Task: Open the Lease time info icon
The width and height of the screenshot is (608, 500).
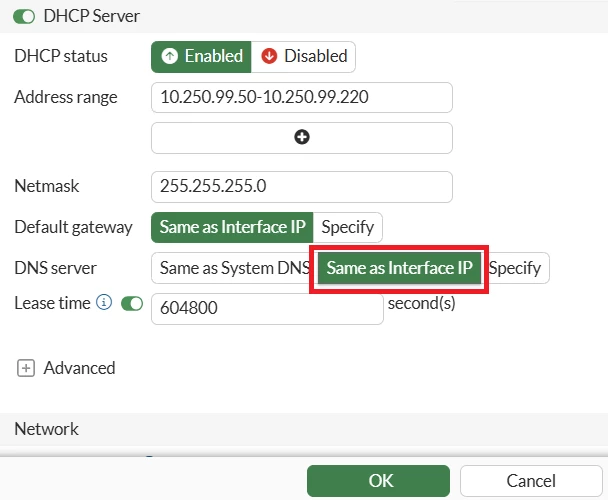Action: pos(104,302)
